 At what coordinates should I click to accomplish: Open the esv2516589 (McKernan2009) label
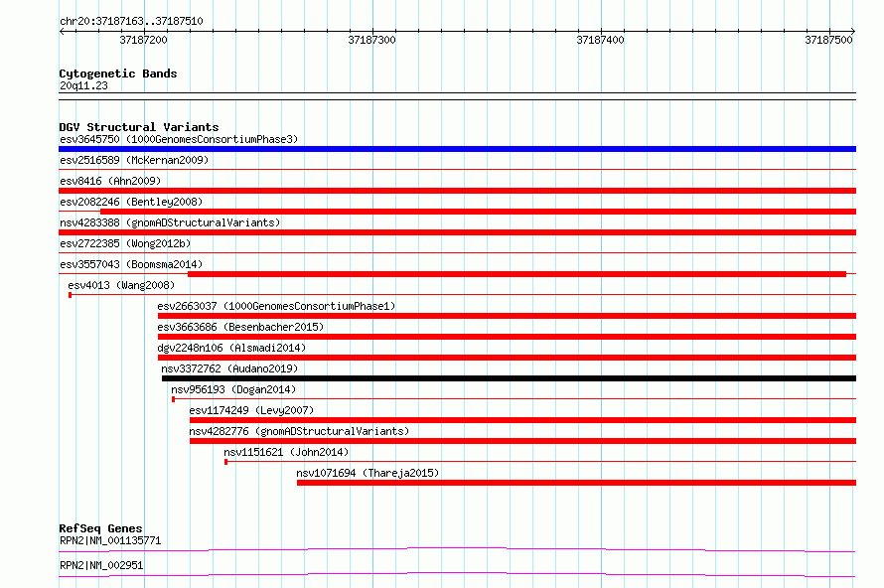pyautogui.click(x=134, y=160)
